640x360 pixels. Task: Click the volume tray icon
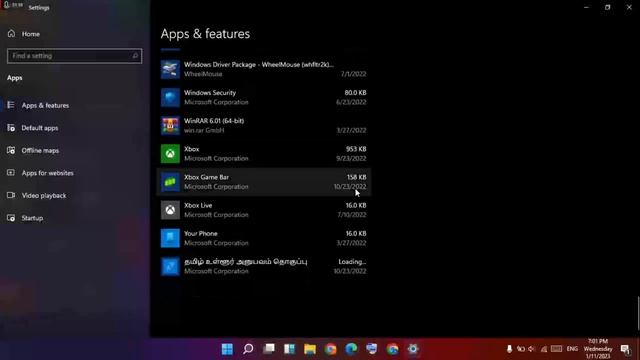coord(531,349)
